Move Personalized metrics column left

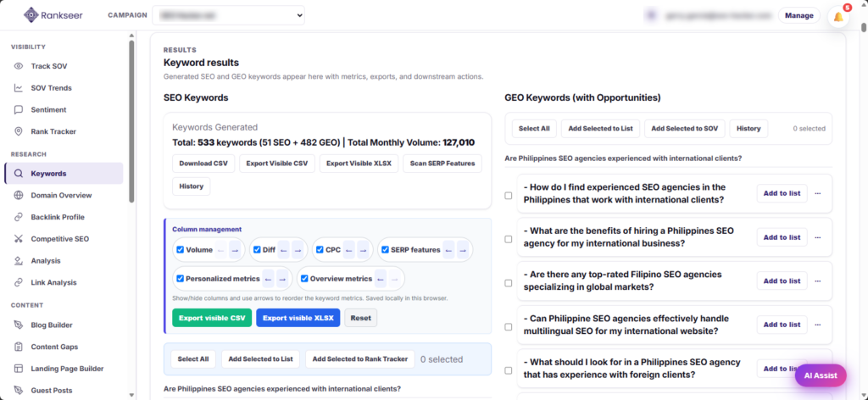268,279
